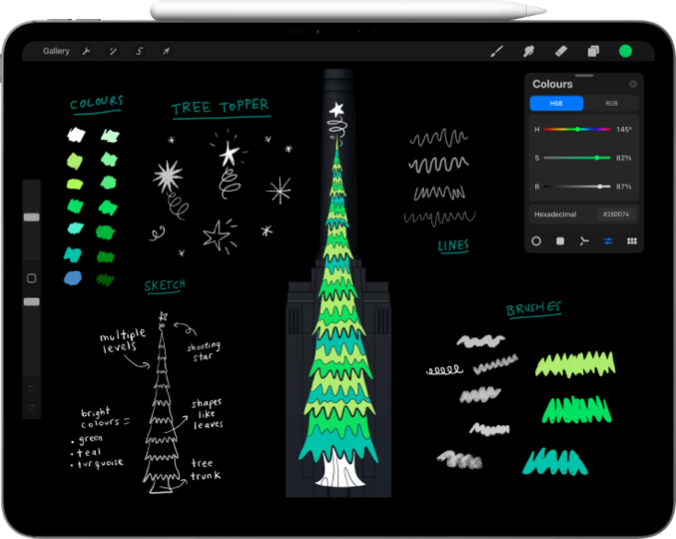This screenshot has width=676, height=539.
Task: Click the 82% saturation value
Action: 623,158
